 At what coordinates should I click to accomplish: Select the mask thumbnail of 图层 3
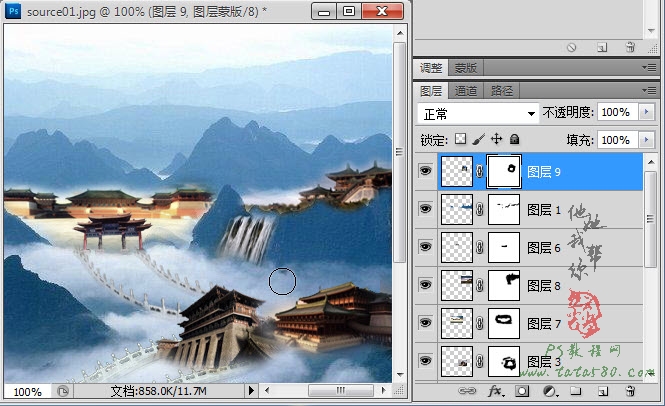click(x=504, y=361)
